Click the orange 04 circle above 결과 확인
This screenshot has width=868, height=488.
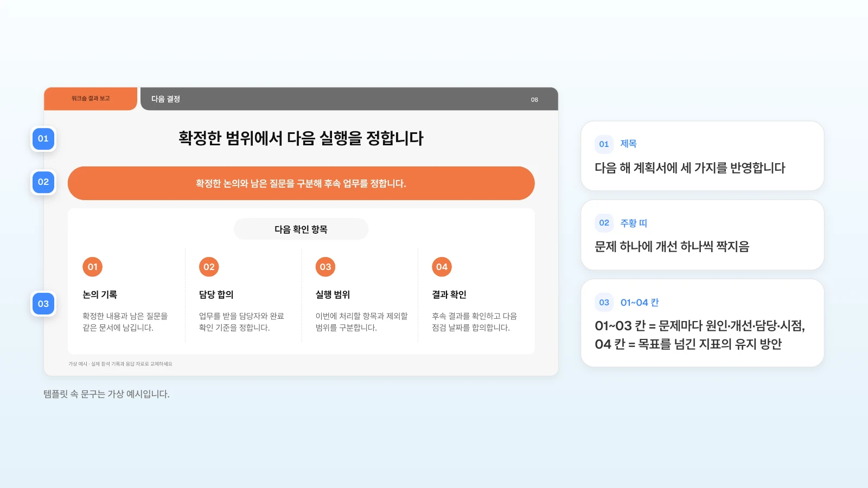tap(442, 267)
